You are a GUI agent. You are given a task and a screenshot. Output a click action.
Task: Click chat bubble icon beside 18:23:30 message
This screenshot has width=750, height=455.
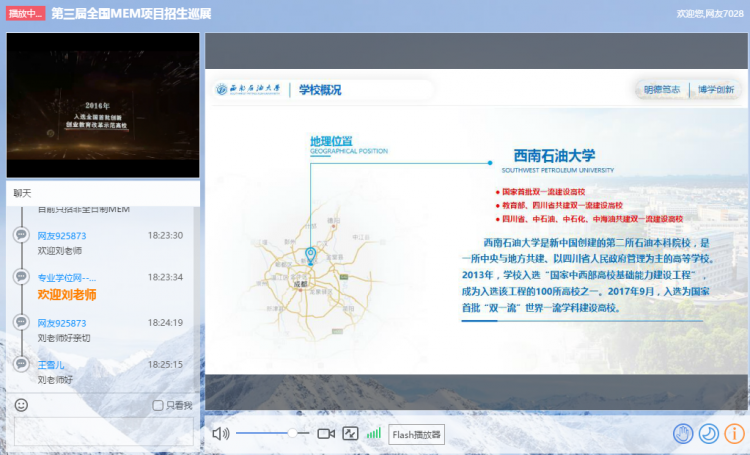coord(21,235)
